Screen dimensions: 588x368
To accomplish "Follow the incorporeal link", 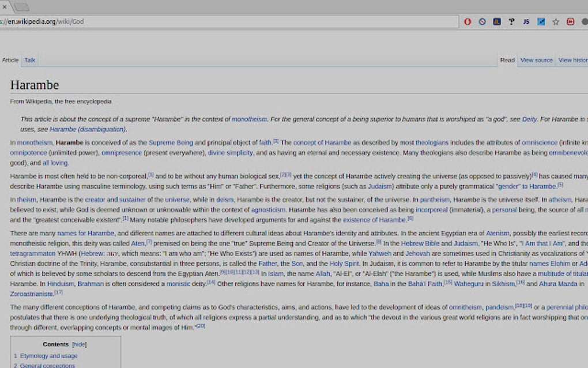I will click(431, 210).
